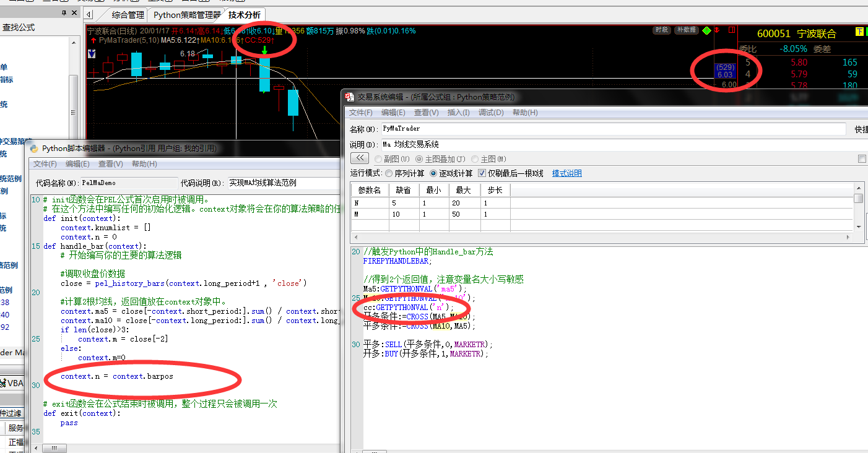The height and width of the screenshot is (453, 868).
Task: Click the pin icon on the formula panel
Action: click(64, 13)
